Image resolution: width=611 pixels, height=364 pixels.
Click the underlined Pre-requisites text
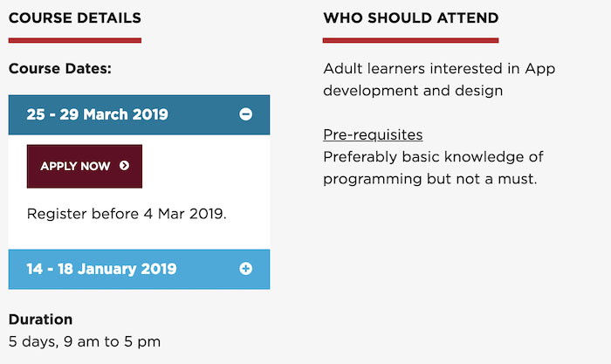(x=373, y=134)
